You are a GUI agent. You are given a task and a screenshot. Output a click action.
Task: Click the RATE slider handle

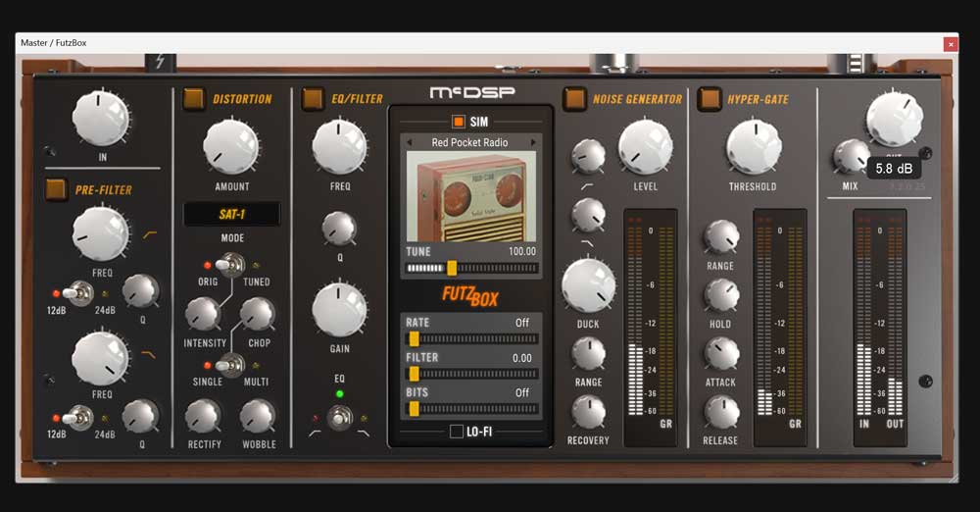pyautogui.click(x=414, y=338)
